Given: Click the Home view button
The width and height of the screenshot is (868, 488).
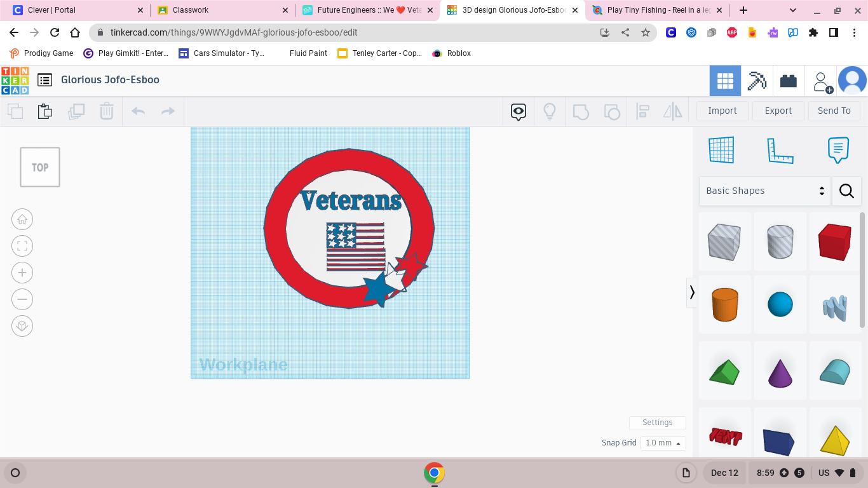Looking at the screenshot, I should [x=22, y=219].
